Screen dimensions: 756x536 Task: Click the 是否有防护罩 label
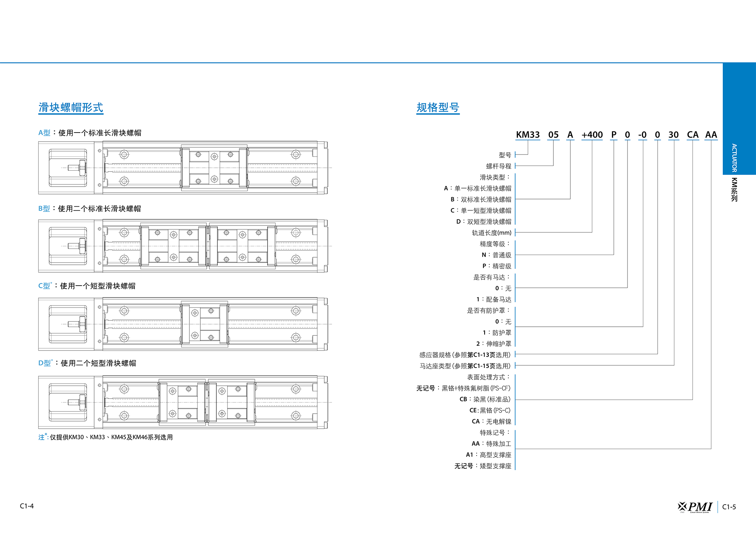point(489,310)
